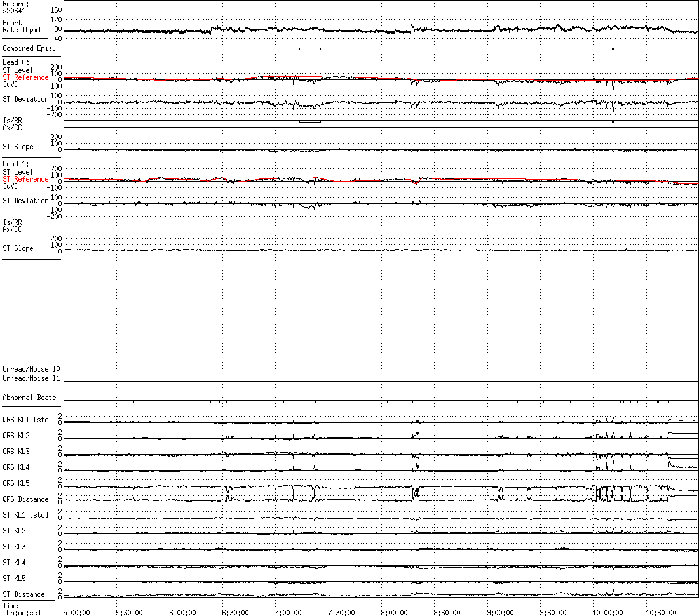Select the ST Distance row label

click(24, 594)
